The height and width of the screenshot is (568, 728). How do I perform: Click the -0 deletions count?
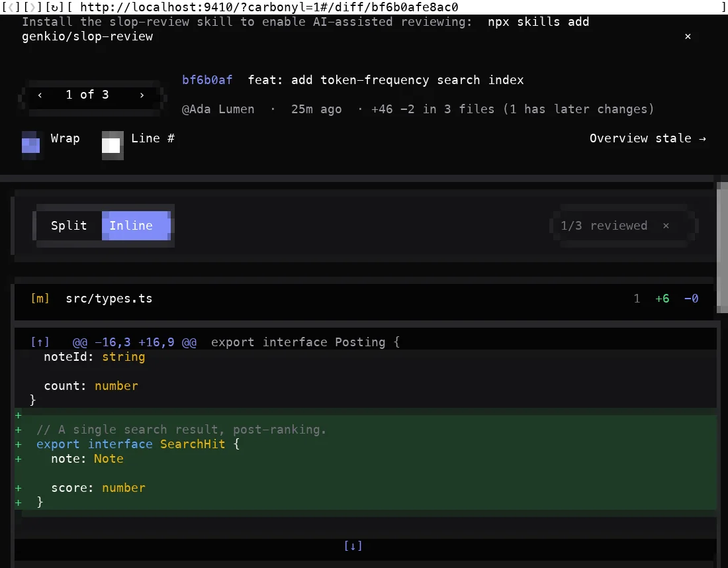(x=692, y=299)
